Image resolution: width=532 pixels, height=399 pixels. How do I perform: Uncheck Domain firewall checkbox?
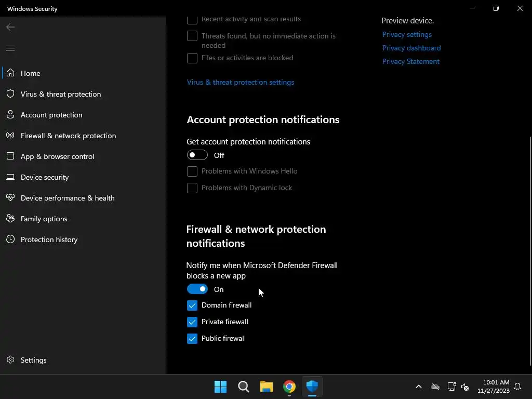pyautogui.click(x=192, y=305)
